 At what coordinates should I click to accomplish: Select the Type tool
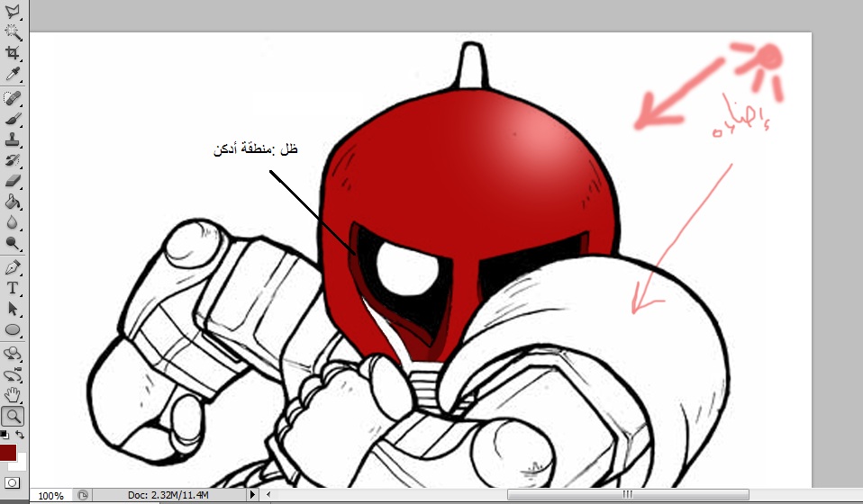(x=12, y=288)
